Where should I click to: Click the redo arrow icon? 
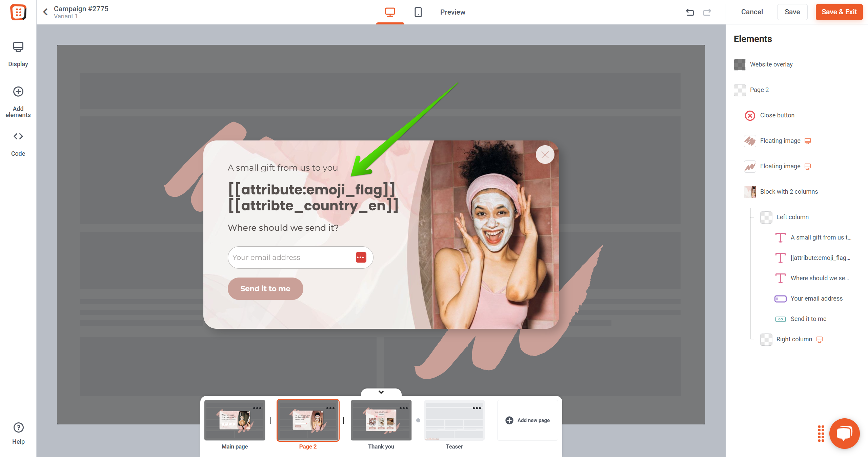click(x=707, y=12)
